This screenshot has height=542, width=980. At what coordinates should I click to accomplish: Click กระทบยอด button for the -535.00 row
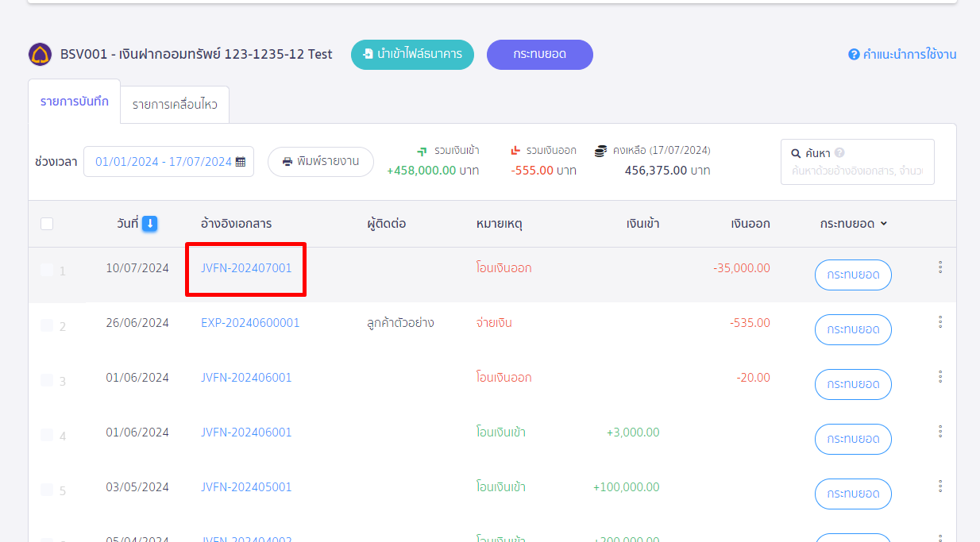pos(853,329)
